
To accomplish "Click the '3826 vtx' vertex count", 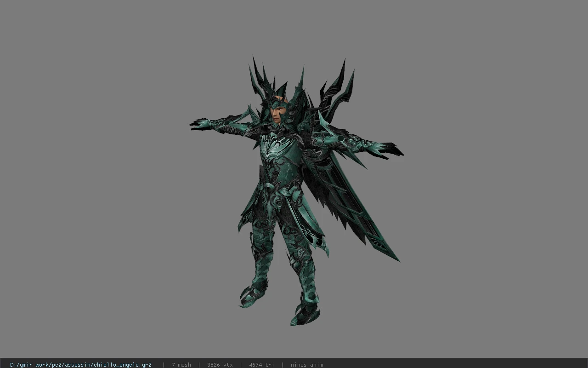I will pyautogui.click(x=220, y=365).
